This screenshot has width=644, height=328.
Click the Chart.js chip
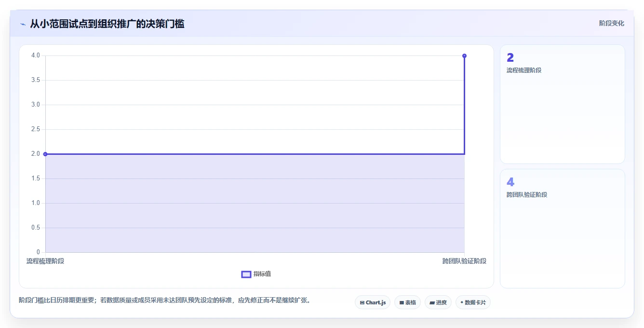(373, 302)
